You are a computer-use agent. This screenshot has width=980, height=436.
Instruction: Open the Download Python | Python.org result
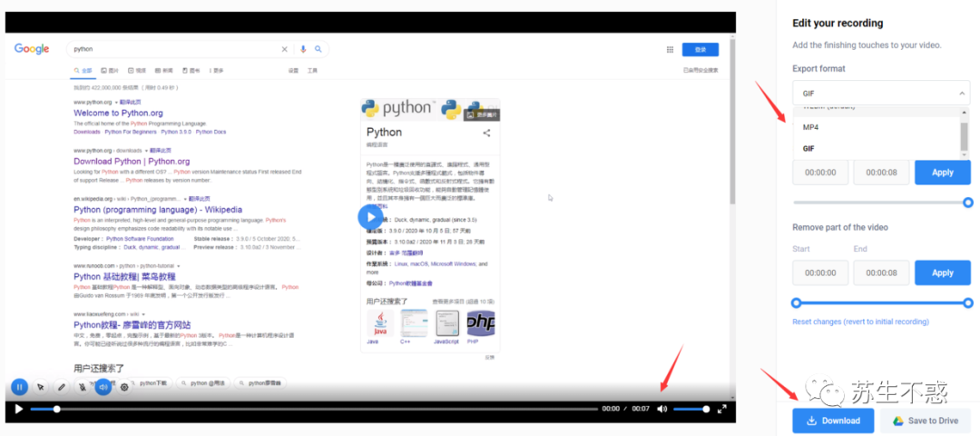tap(132, 162)
